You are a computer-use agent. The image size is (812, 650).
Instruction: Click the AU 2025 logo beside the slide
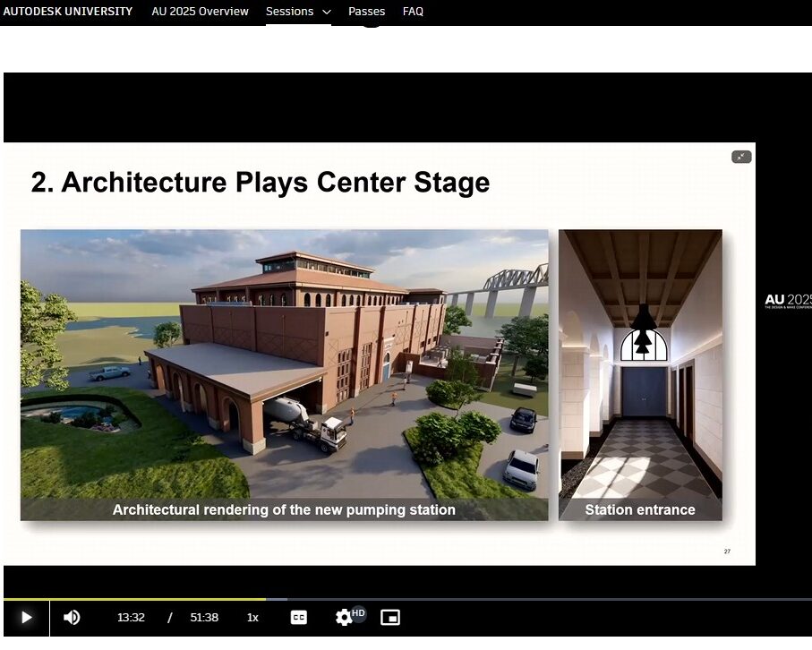[x=788, y=301]
